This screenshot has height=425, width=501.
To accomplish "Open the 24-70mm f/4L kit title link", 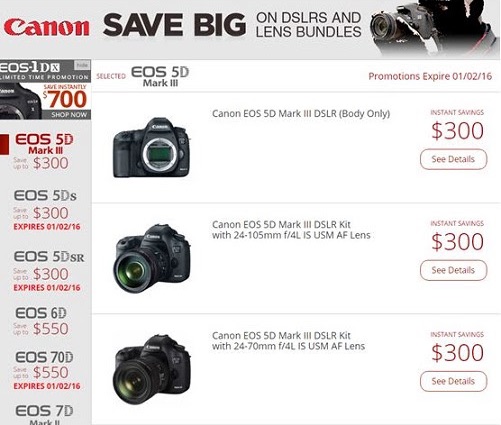I will tap(288, 341).
